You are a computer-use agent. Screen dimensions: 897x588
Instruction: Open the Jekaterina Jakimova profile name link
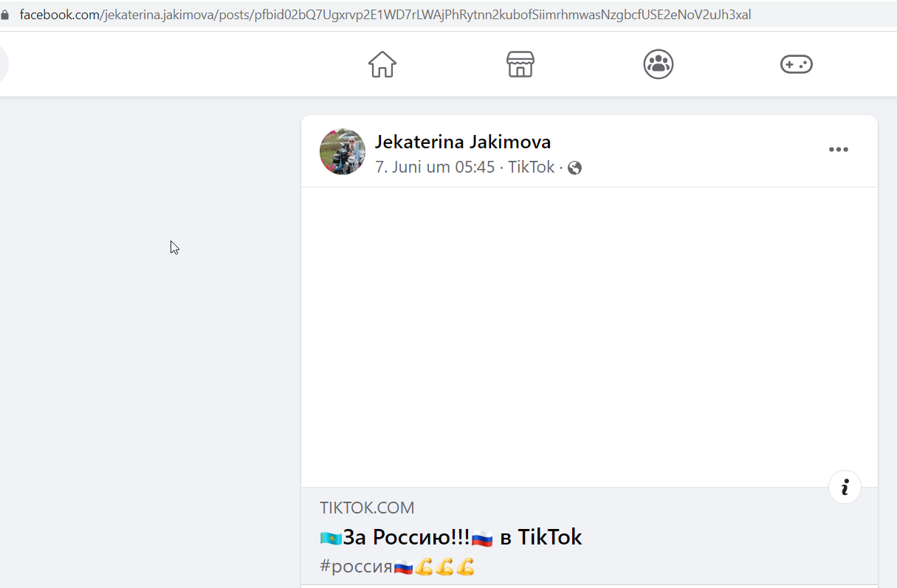click(x=463, y=142)
